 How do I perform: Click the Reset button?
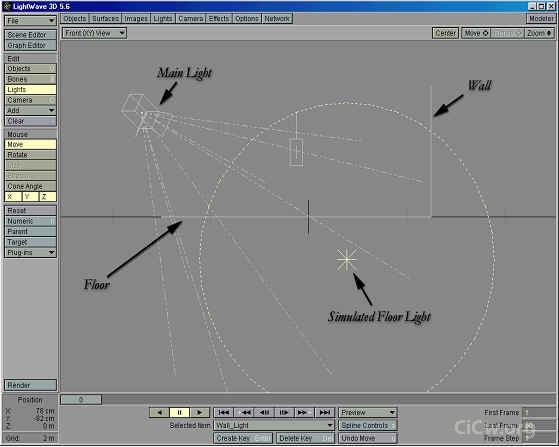[30, 210]
